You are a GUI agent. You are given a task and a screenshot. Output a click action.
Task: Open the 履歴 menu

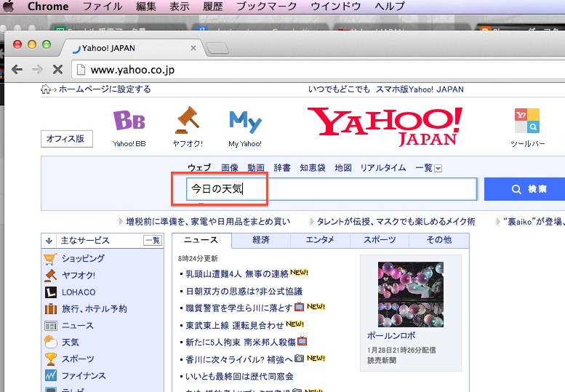point(212,6)
